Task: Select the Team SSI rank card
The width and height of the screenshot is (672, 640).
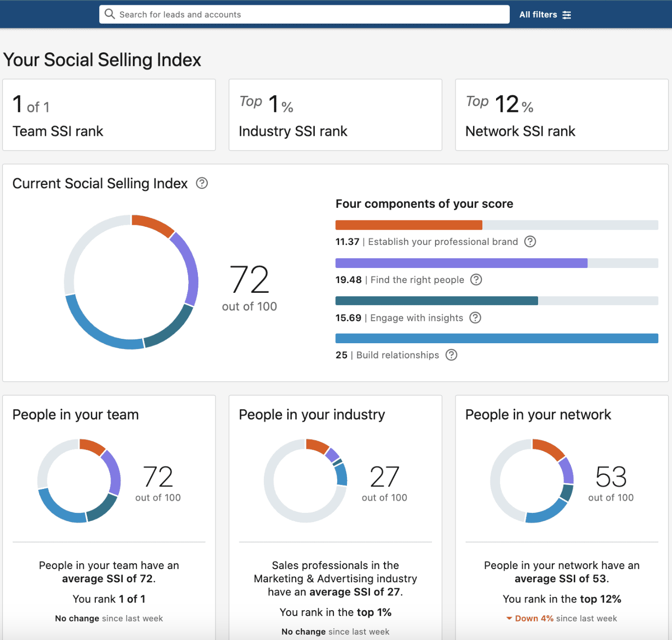Action: pos(108,114)
